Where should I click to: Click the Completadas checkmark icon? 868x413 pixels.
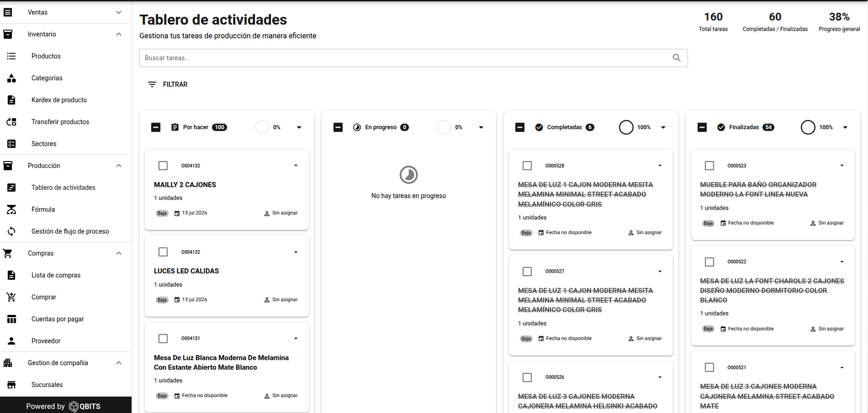[539, 127]
